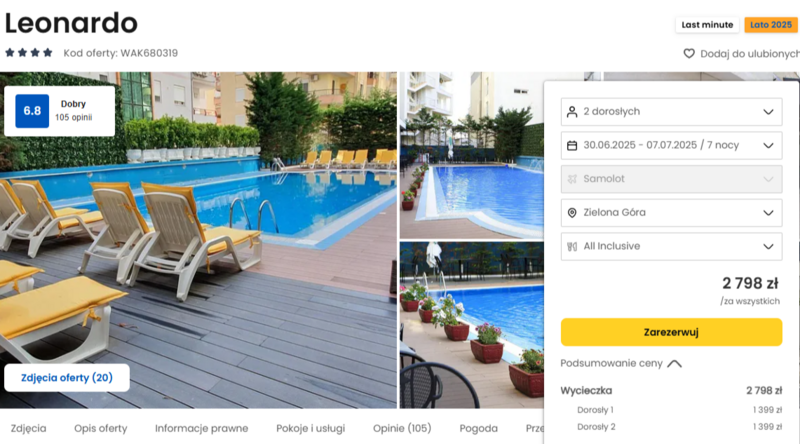
Task: Open Zdjęcia oferty (20) gallery button
Action: click(67, 378)
